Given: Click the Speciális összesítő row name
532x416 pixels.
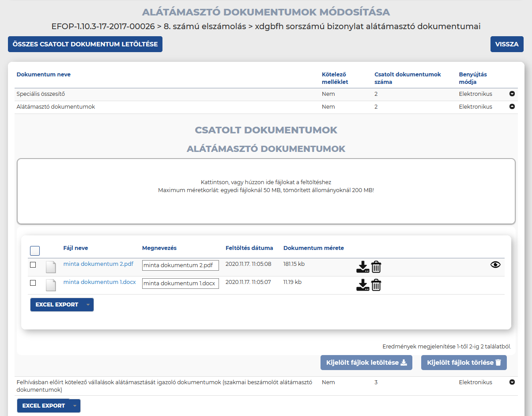Looking at the screenshot, I should (41, 94).
